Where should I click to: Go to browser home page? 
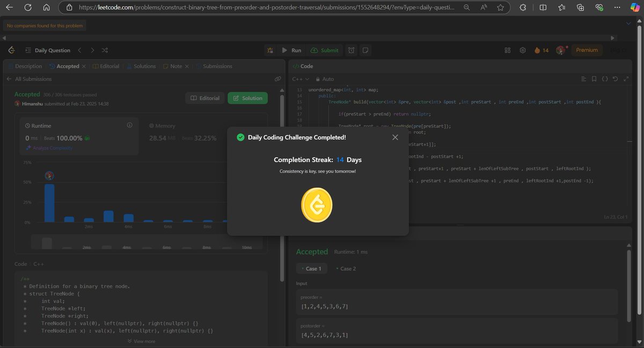coord(46,8)
